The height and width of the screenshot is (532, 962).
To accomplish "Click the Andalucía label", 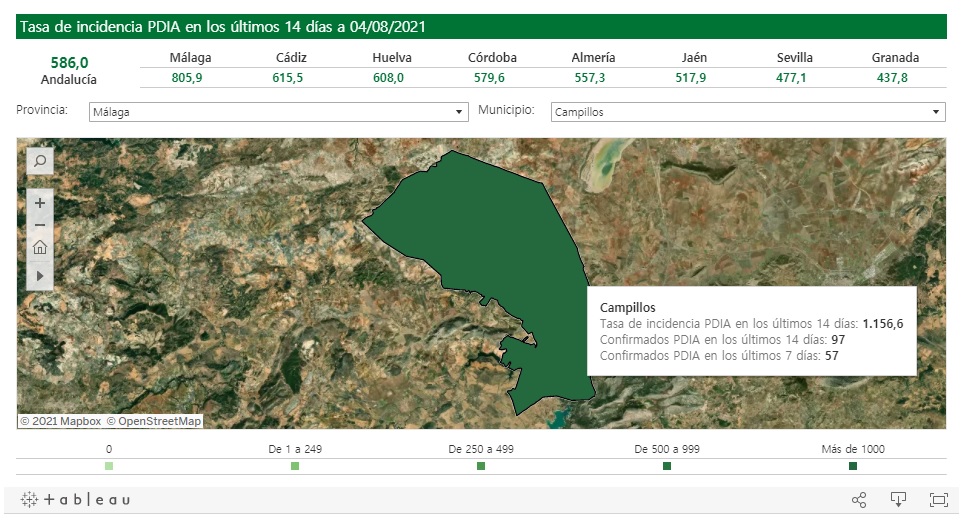I will [x=69, y=80].
